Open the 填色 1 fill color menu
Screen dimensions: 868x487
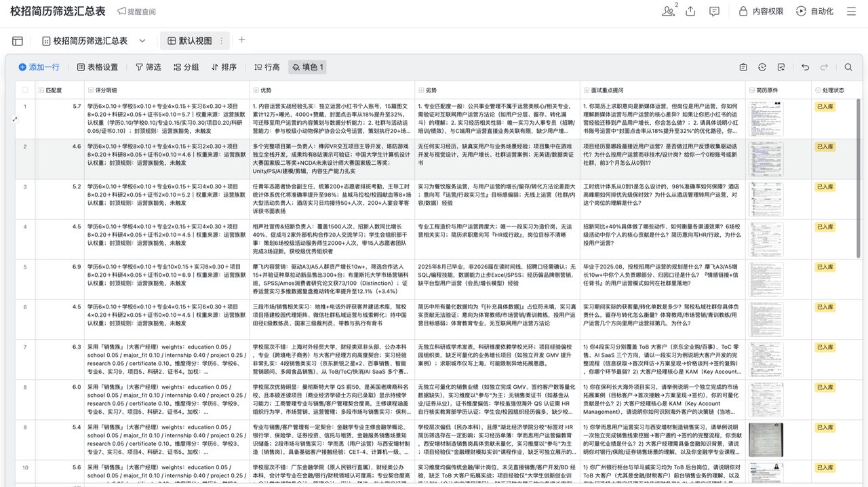pos(307,67)
